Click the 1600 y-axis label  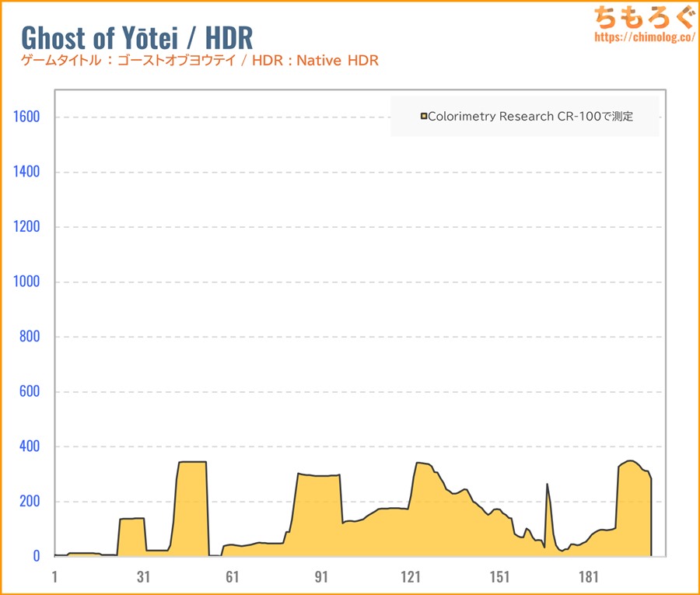tap(25, 117)
